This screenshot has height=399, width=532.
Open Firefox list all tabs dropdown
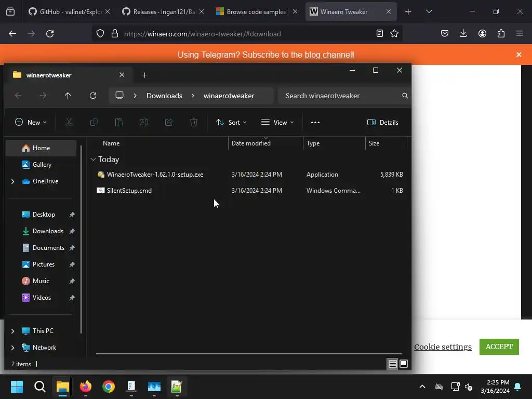point(429,11)
